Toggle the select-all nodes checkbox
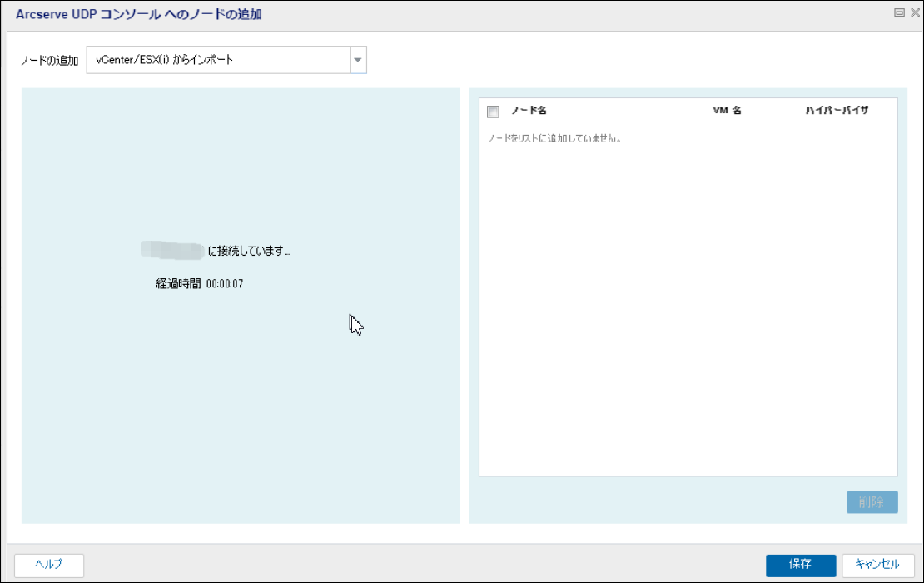This screenshot has height=583, width=924. 493,112
